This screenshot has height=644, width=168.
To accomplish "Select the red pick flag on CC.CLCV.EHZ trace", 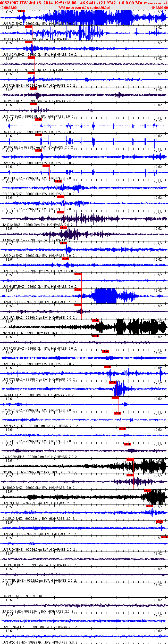I will coord(29,27).
